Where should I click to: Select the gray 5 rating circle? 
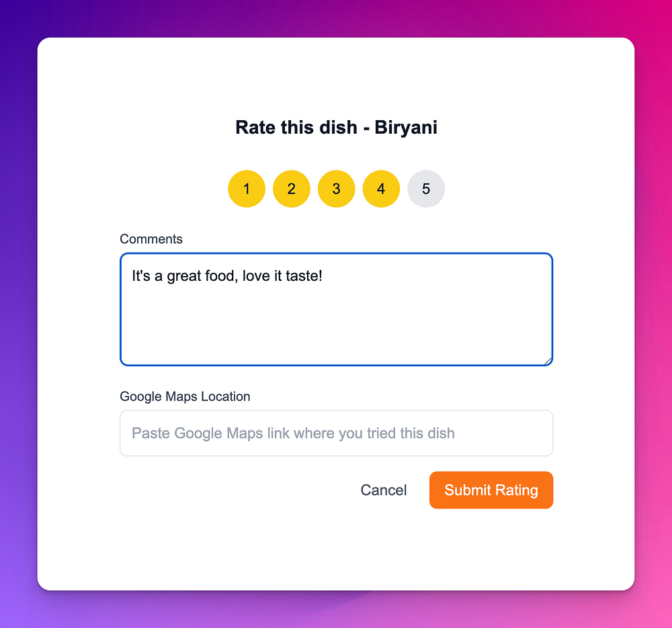[x=426, y=189]
